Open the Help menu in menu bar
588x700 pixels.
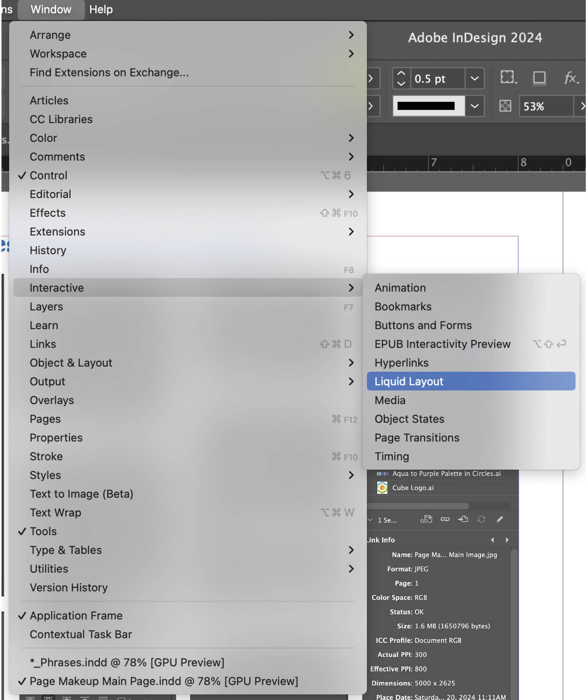pyautogui.click(x=101, y=9)
